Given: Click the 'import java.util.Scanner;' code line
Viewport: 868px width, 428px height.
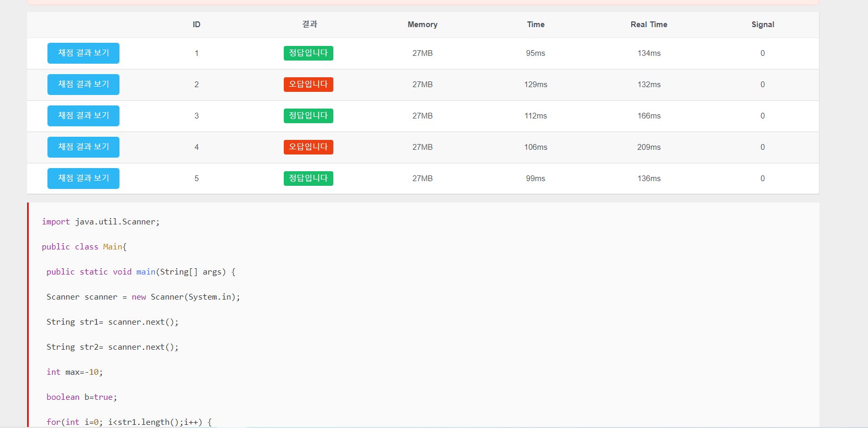Looking at the screenshot, I should (101, 222).
